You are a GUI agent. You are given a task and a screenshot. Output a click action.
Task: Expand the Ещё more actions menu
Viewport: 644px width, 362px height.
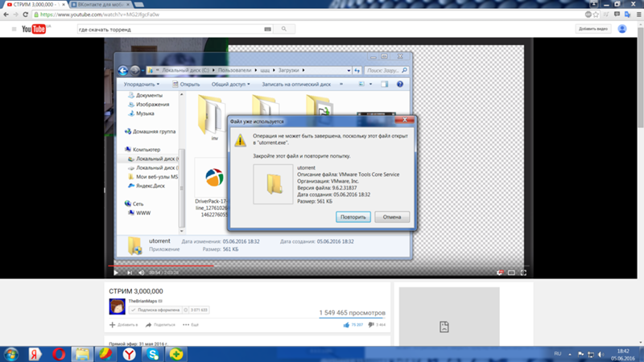[191, 325]
